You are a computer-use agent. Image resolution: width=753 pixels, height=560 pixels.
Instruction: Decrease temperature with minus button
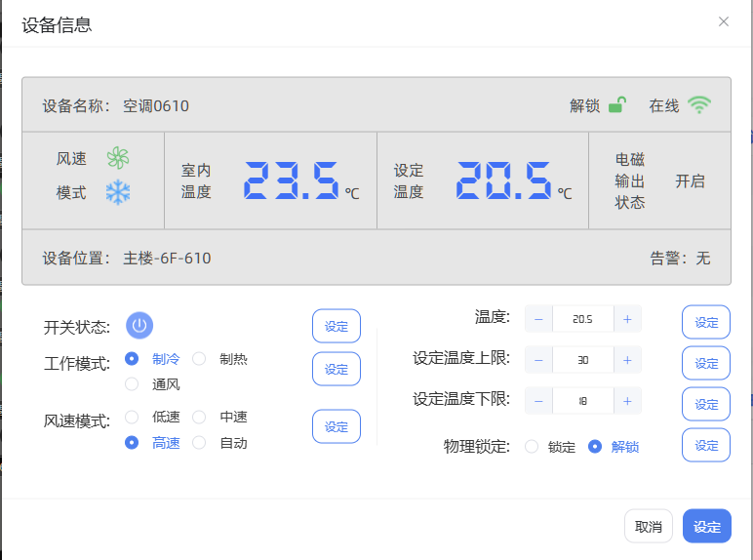(x=538, y=319)
